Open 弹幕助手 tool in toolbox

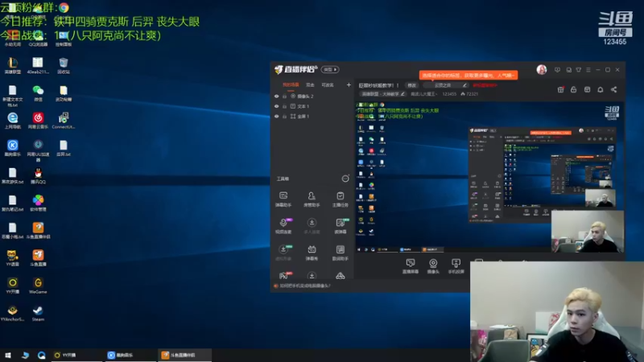click(283, 199)
